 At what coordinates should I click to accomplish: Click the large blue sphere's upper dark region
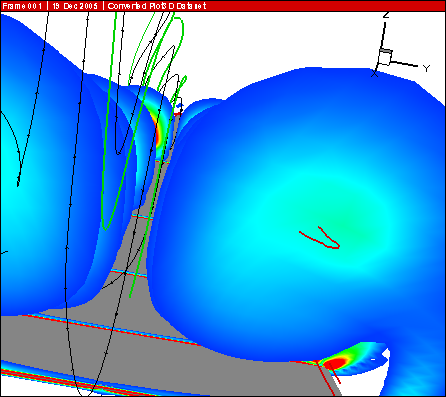coord(333,100)
